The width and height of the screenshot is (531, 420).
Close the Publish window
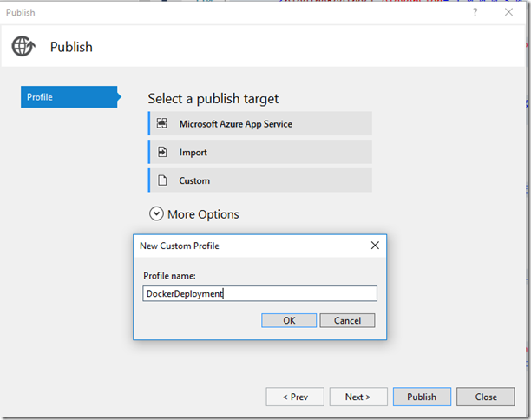pos(508,12)
